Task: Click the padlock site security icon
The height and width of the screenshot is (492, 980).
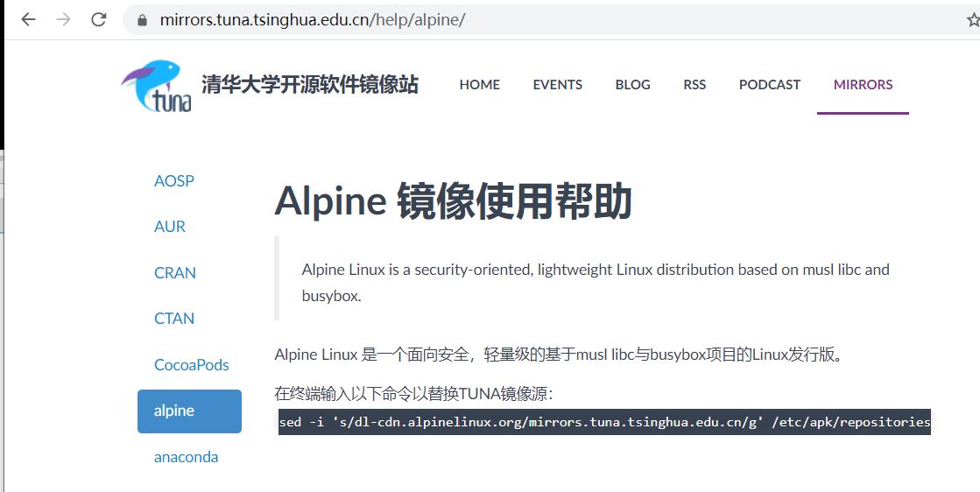Action: 141,21
